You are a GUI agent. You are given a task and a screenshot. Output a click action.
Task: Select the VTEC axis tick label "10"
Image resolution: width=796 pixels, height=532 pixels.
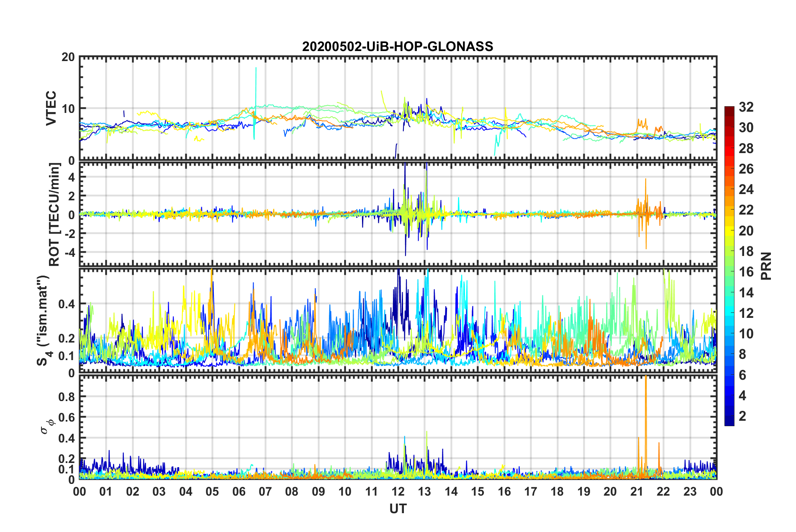[68, 109]
